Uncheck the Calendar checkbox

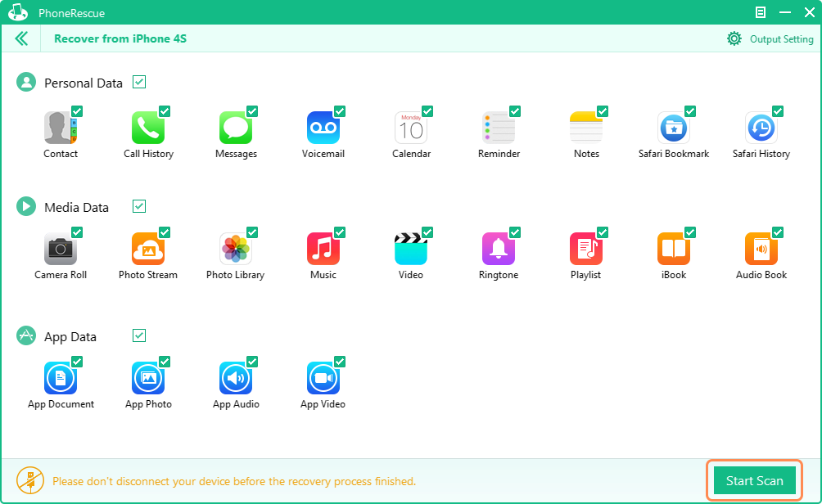(427, 111)
